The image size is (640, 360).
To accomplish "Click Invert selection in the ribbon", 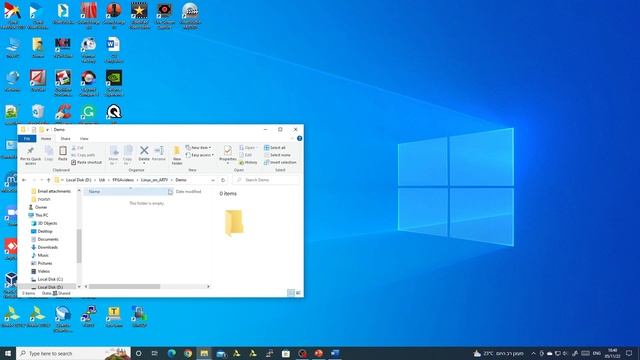I will 280,162.
